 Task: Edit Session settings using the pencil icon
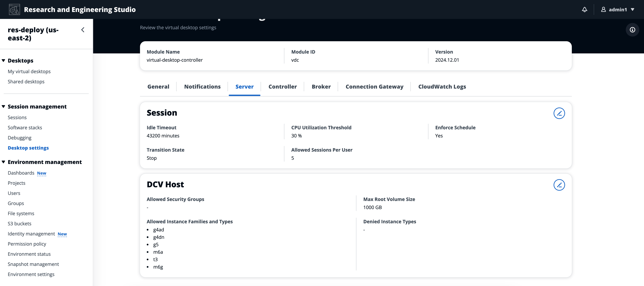click(x=559, y=113)
